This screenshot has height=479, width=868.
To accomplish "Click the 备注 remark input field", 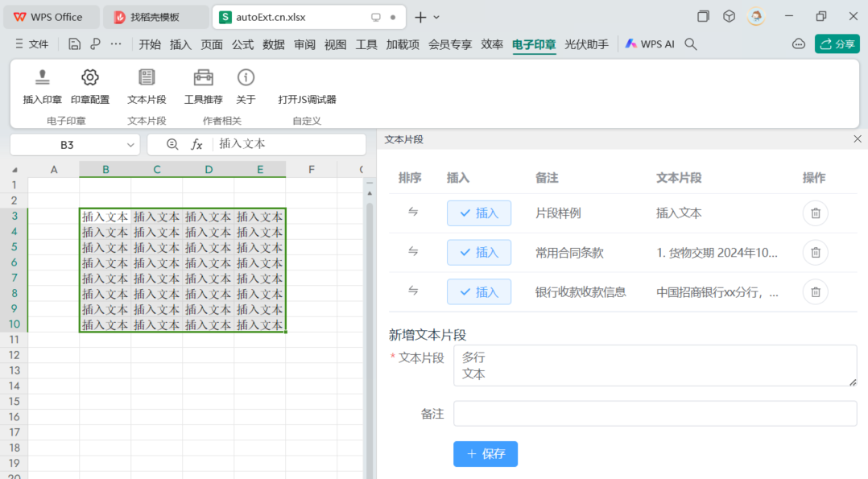I will click(x=655, y=414).
